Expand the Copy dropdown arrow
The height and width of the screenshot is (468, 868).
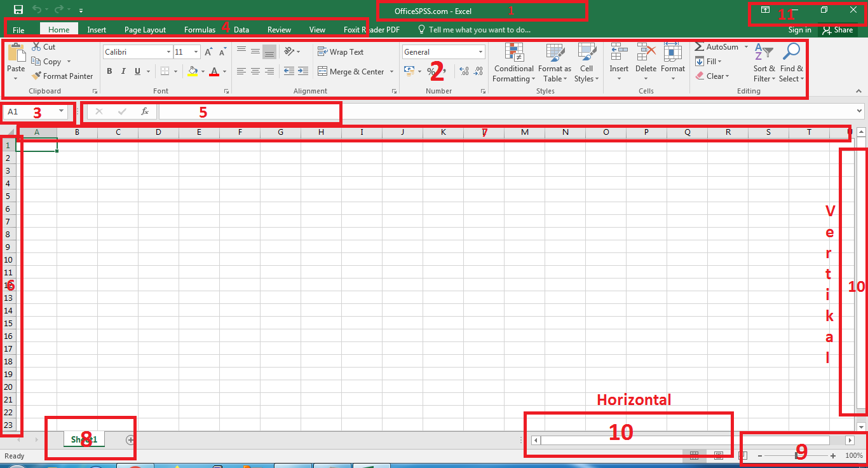[67, 62]
